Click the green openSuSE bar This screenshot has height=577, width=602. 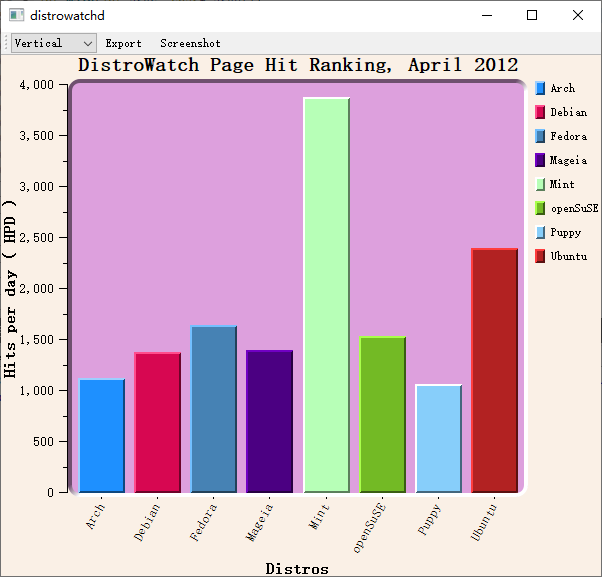tap(382, 414)
